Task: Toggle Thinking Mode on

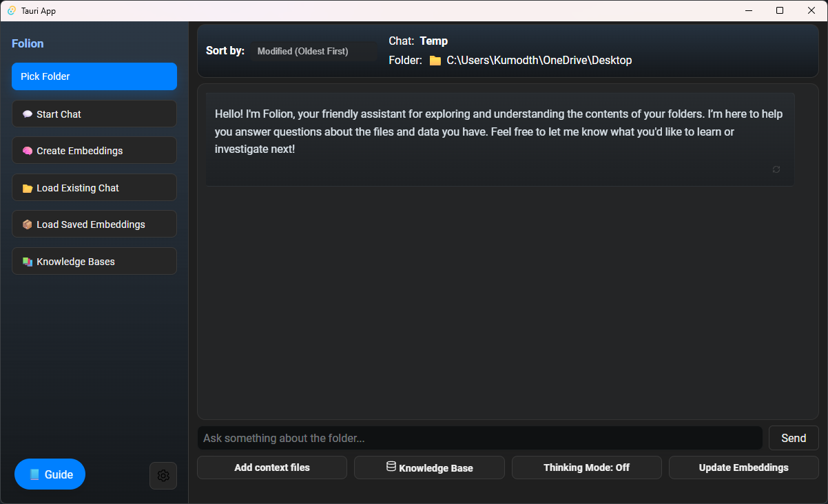Action: [586, 468]
